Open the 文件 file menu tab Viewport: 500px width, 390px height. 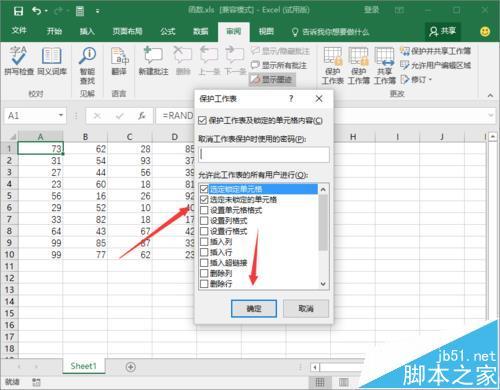[x=19, y=31]
